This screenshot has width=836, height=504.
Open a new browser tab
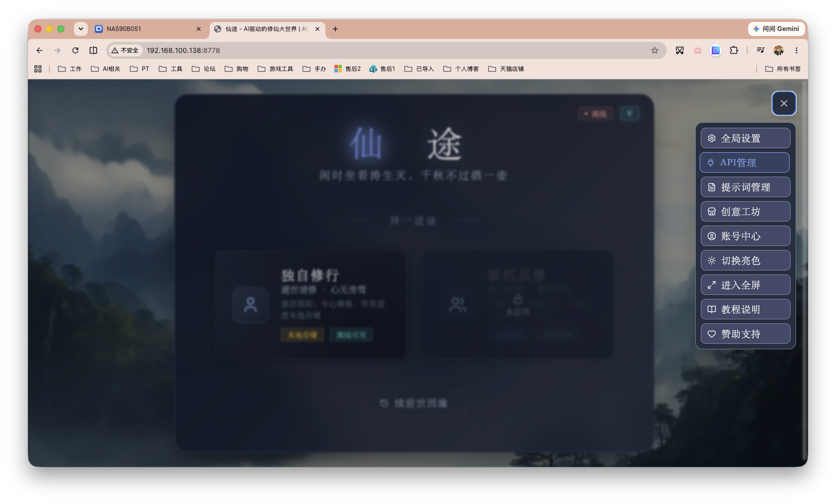(335, 29)
